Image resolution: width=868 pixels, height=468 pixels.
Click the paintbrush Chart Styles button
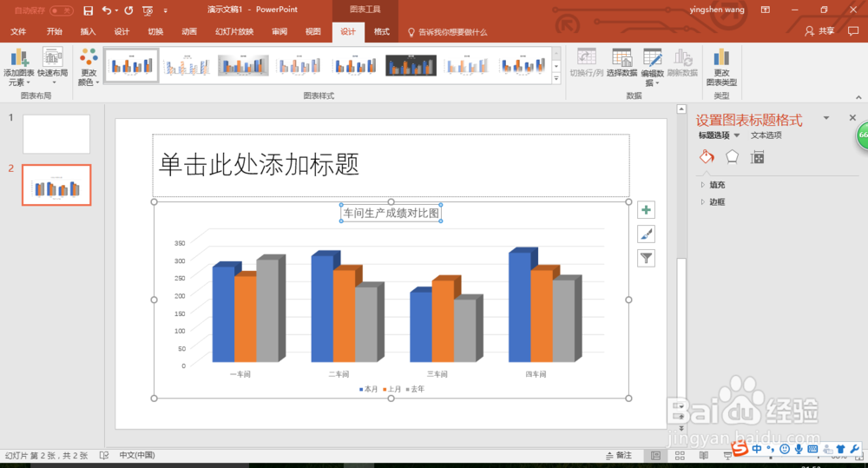(646, 234)
